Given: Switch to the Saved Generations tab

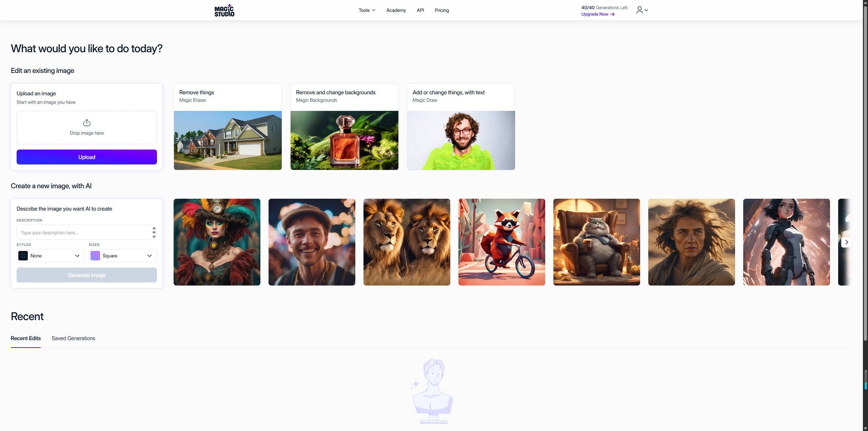Looking at the screenshot, I should [73, 338].
